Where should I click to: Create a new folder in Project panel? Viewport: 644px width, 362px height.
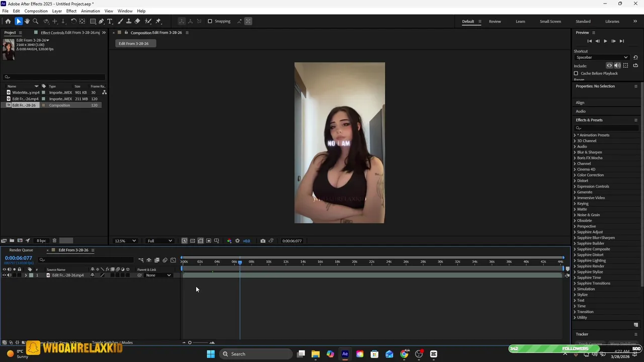(12, 240)
